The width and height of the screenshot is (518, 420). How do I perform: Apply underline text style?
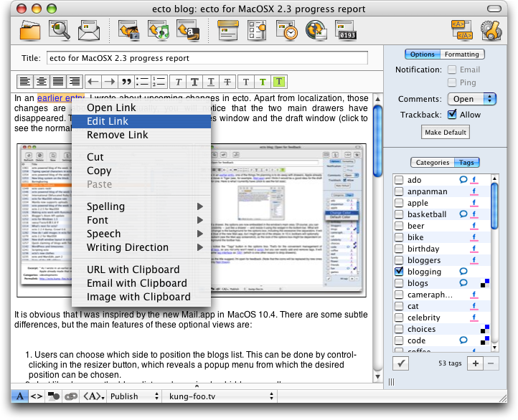click(211, 82)
